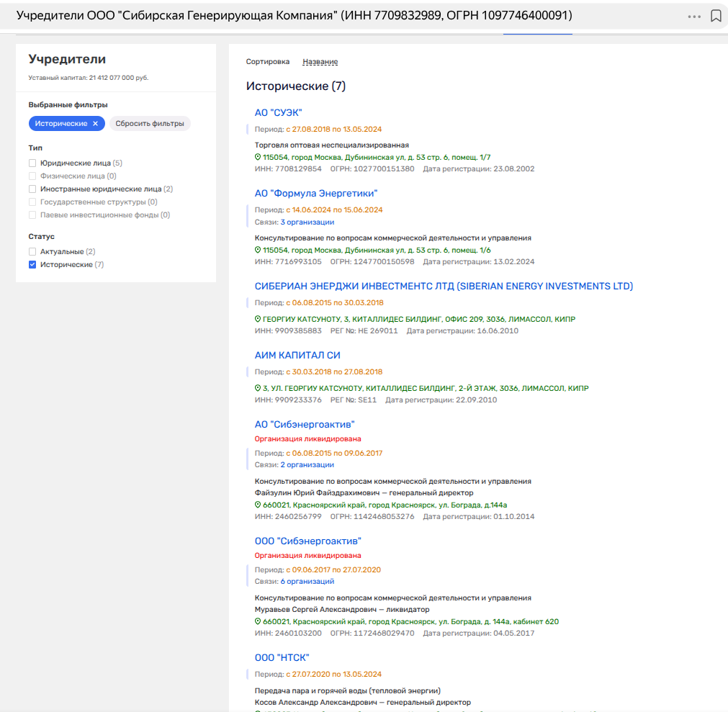Click the bookmark icon in the header
Viewport: 728px width, 712px height.
coord(716,16)
